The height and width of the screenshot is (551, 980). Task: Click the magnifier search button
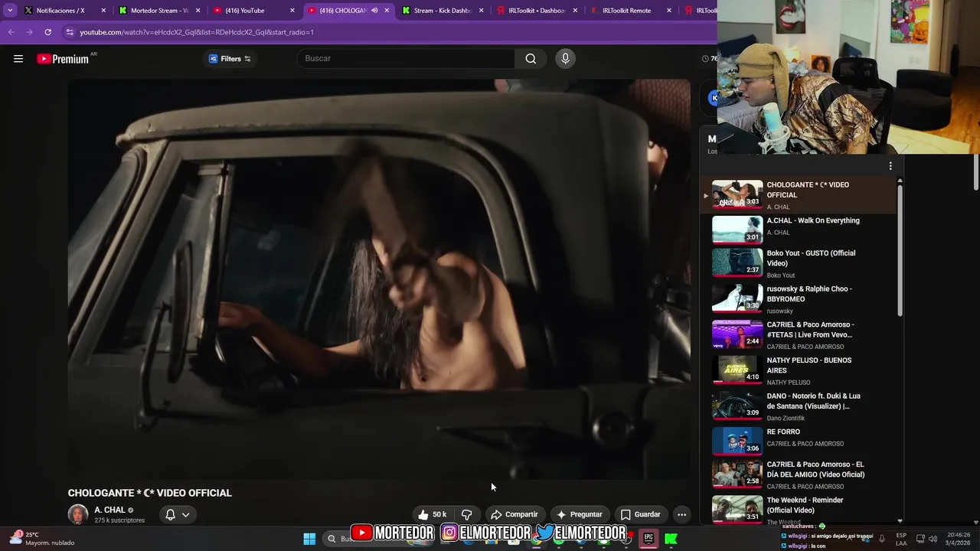click(531, 59)
